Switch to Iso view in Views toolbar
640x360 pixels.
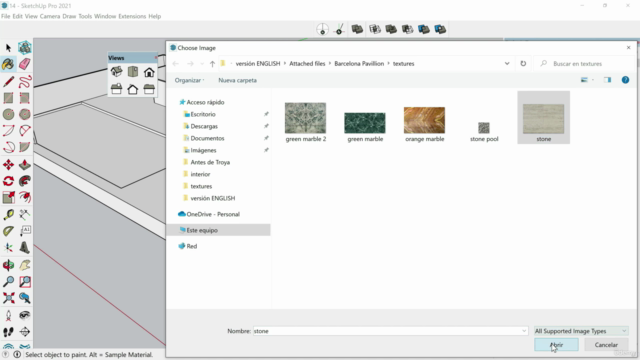tap(116, 71)
